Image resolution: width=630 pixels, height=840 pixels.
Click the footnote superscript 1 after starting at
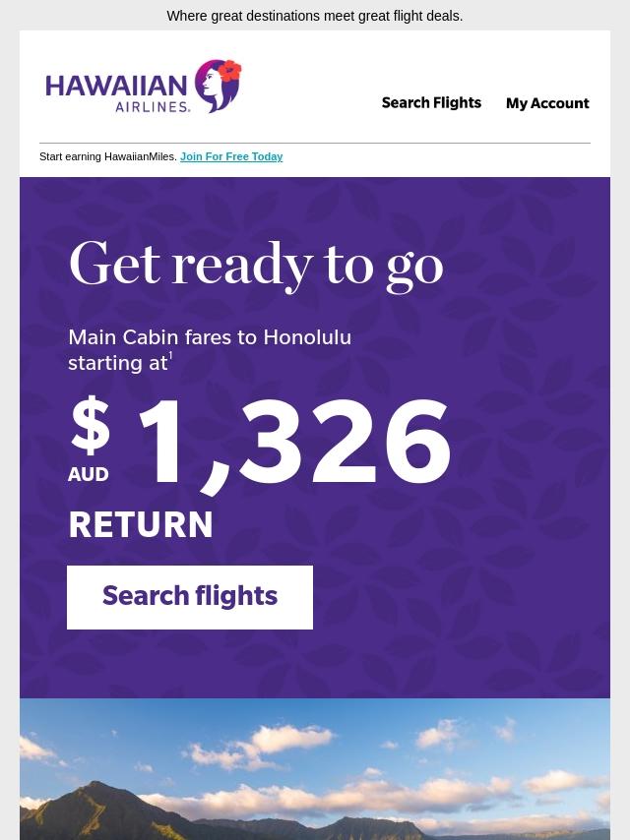(170, 356)
